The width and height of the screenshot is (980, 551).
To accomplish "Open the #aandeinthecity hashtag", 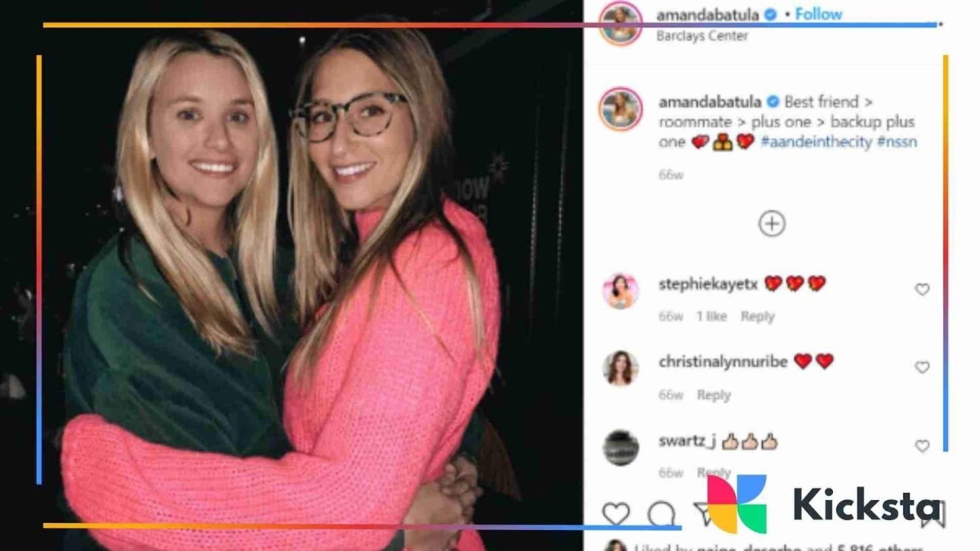I will [816, 142].
